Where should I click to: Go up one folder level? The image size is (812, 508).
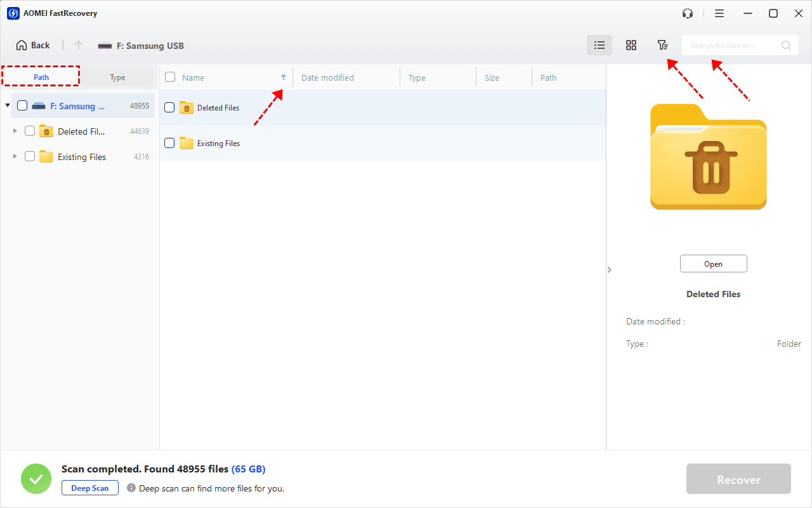[x=79, y=45]
